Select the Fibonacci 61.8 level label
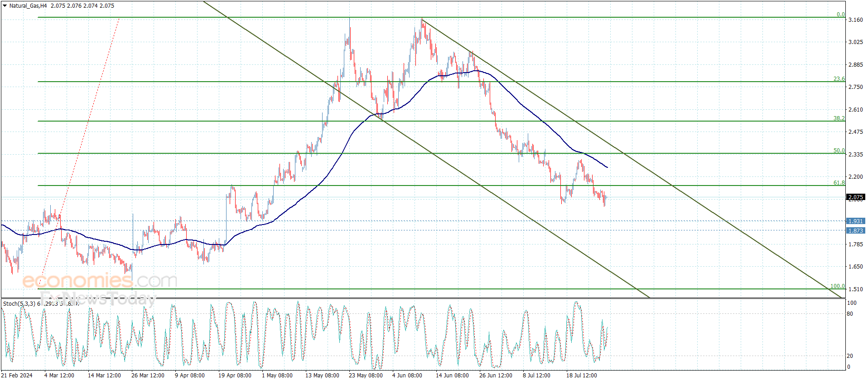The height and width of the screenshot is (381, 868). (839, 183)
